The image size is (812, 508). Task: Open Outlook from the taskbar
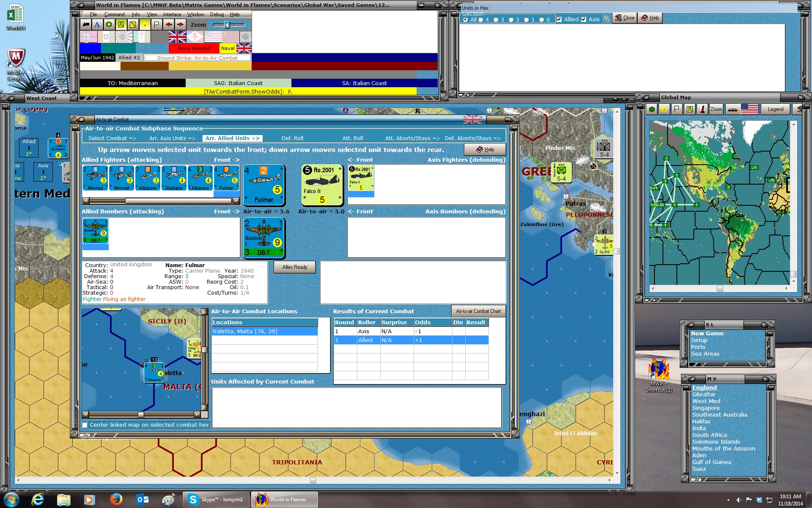coord(142,500)
